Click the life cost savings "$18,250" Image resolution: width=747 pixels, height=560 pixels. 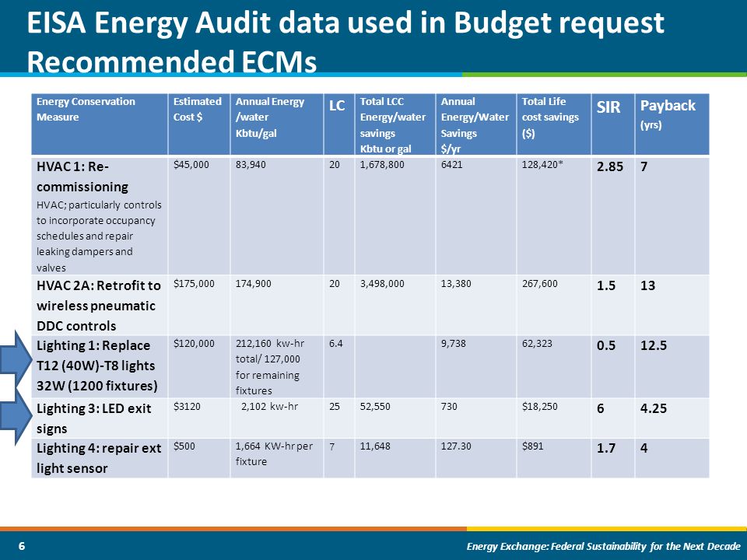point(539,407)
